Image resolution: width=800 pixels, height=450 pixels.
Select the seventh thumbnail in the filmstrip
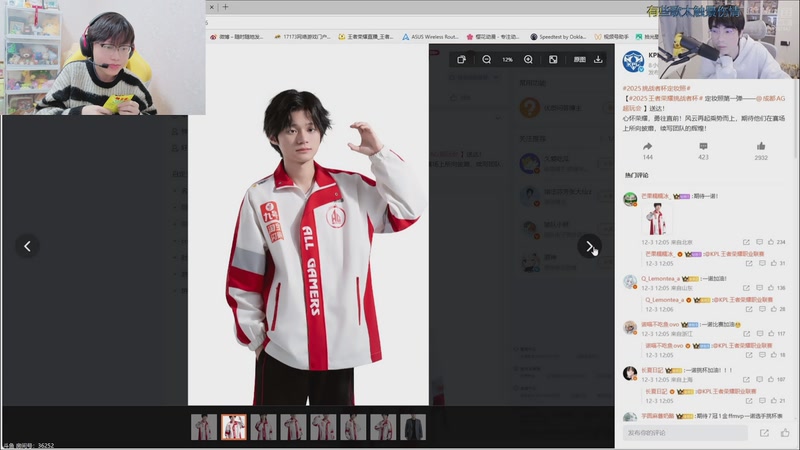click(x=383, y=427)
